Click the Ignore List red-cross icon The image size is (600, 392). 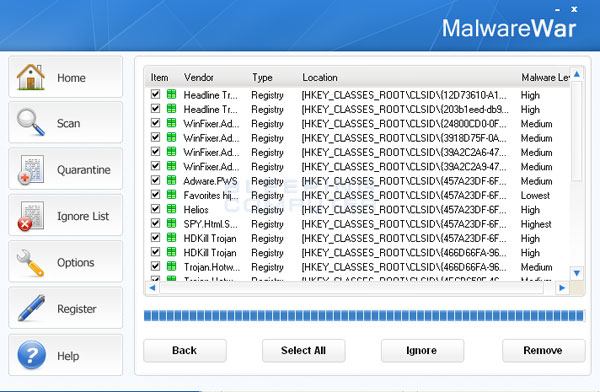click(x=31, y=216)
